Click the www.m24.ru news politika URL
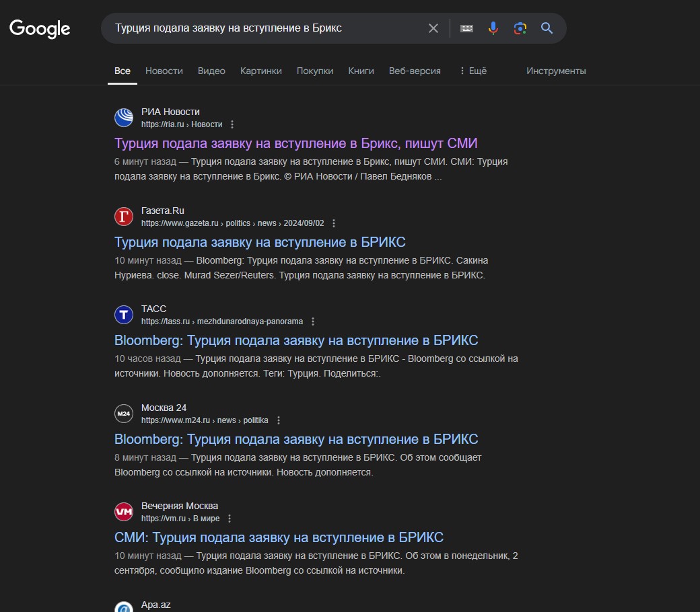The width and height of the screenshot is (700, 612). pyautogui.click(x=205, y=420)
